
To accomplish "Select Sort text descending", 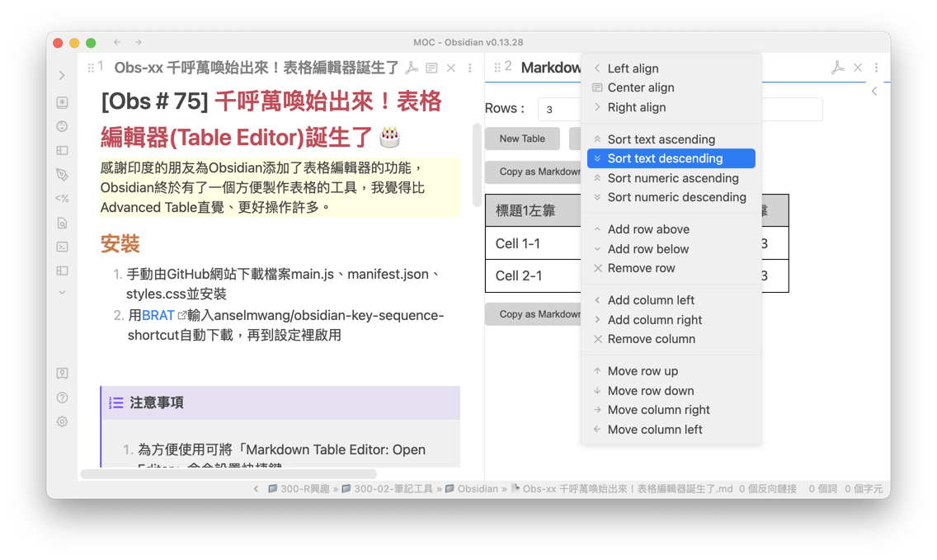I will click(671, 158).
